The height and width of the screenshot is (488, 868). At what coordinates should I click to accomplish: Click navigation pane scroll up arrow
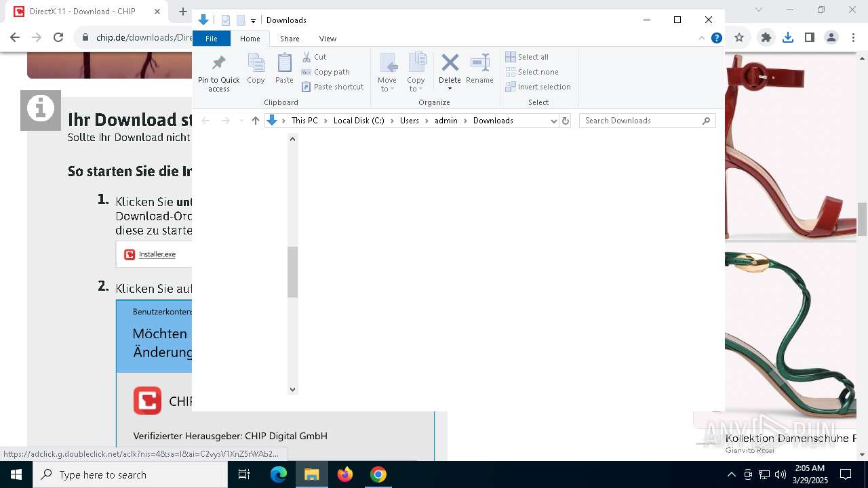coord(292,139)
